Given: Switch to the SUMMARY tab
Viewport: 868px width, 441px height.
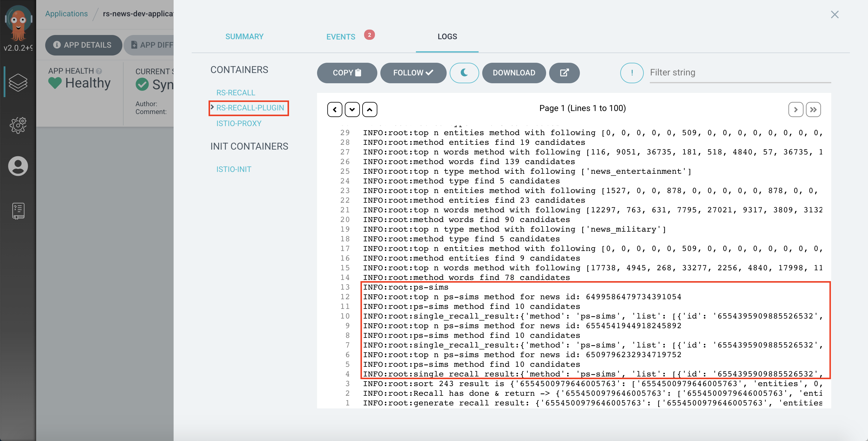Looking at the screenshot, I should click(x=244, y=36).
